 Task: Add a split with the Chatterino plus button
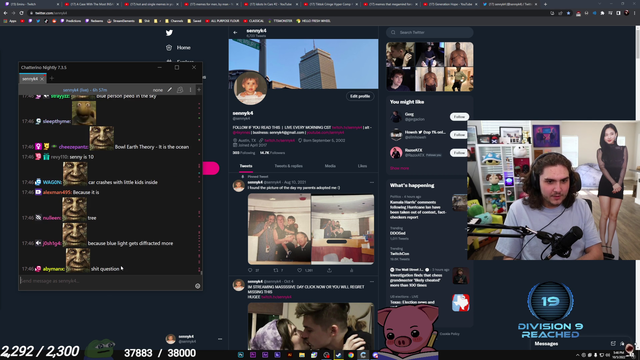coord(199,90)
